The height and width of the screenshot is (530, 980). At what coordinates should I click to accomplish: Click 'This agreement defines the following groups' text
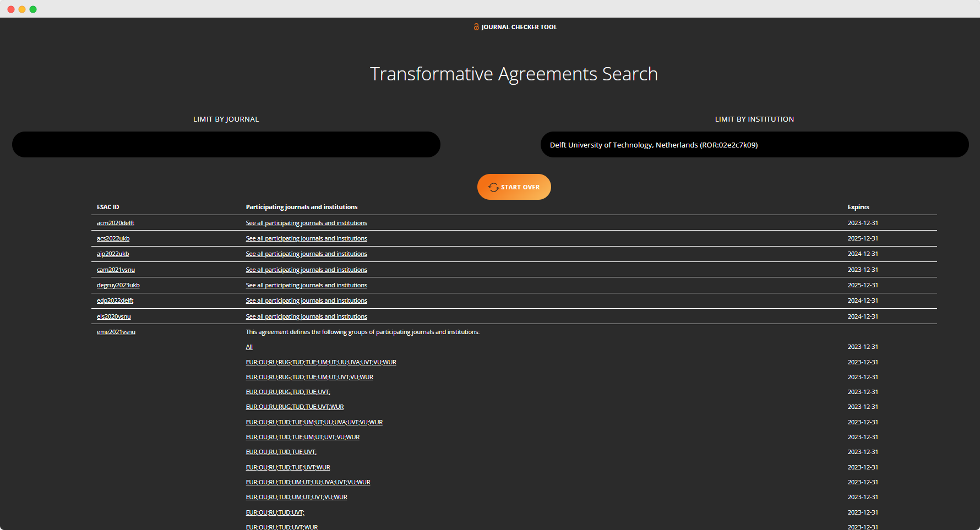point(363,332)
